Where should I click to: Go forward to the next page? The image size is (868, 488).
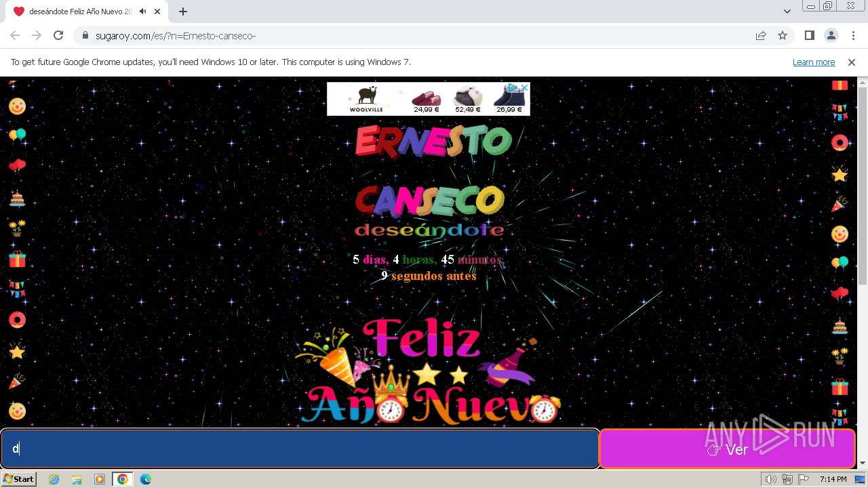(37, 35)
